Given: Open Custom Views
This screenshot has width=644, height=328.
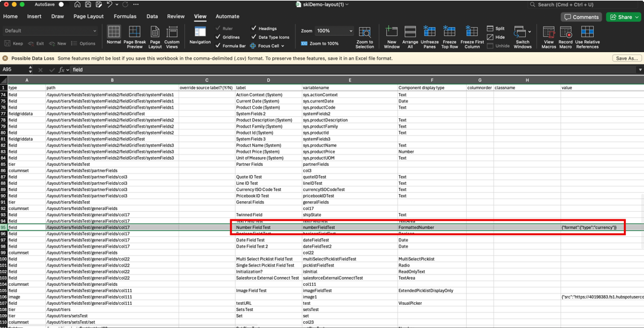Looking at the screenshot, I should tap(172, 37).
